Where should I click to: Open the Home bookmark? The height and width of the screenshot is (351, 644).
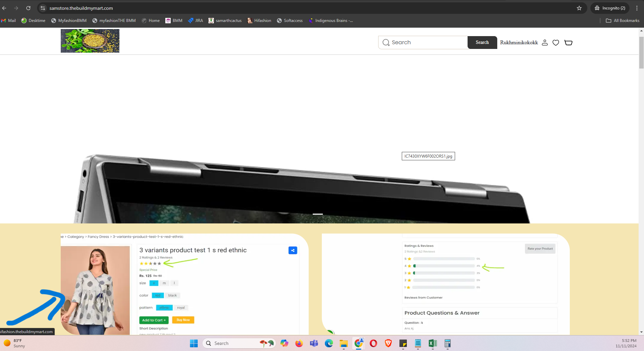151,21
